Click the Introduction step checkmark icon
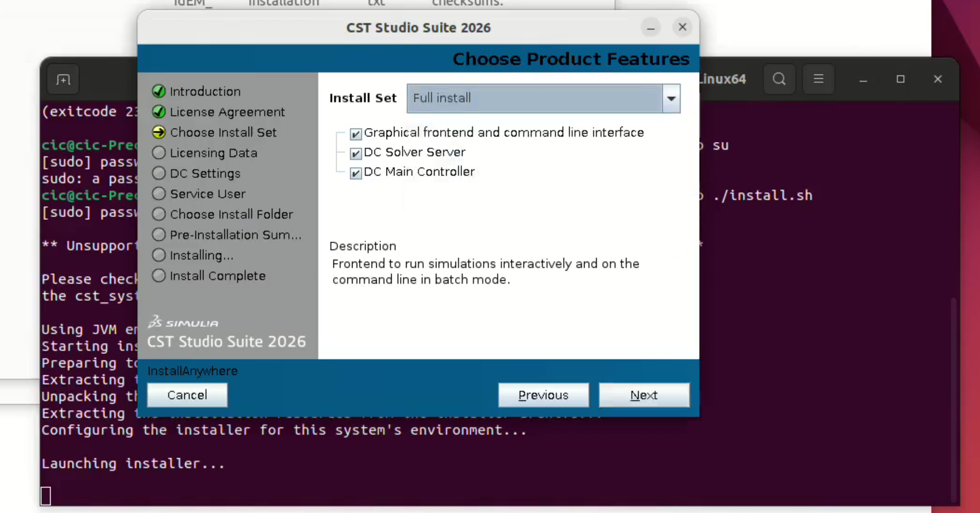 (159, 91)
